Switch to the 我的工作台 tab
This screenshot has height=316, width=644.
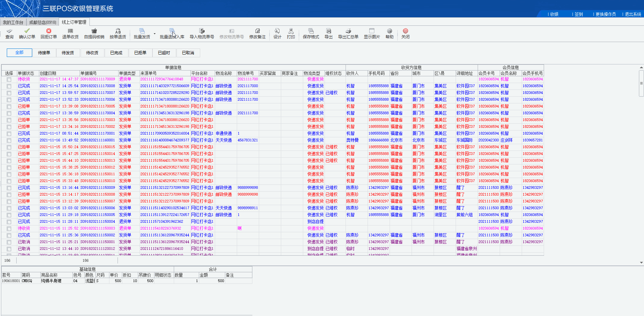13,22
